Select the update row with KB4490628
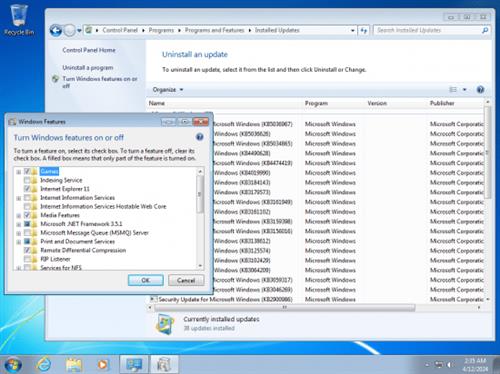Image resolution: width=500 pixels, height=374 pixels. coord(315,153)
